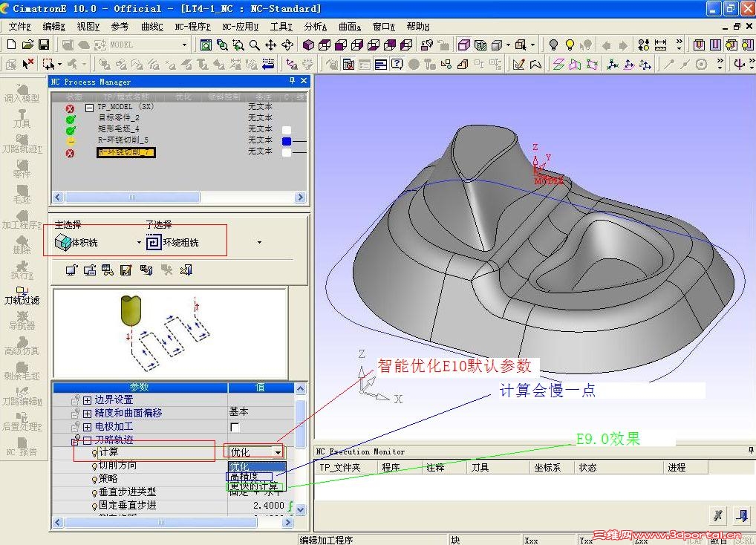Open the 刀轨过滤 sidebar tool
Viewport: 756px width, 545px height.
point(22,296)
